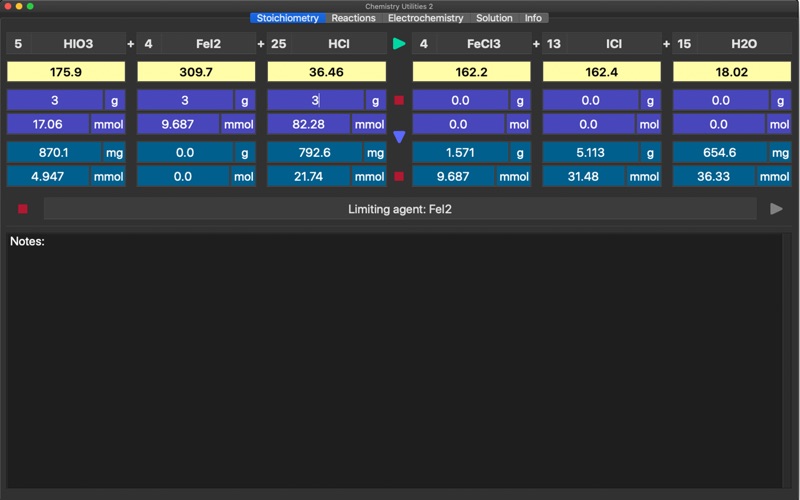Change the g unit next to HIO3 mass
800x500 pixels.
114,101
